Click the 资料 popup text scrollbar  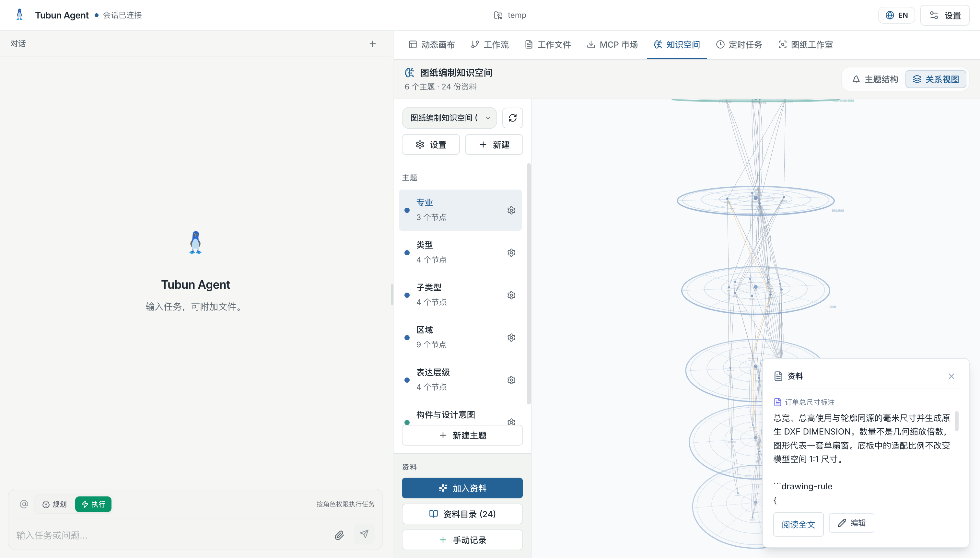957,421
